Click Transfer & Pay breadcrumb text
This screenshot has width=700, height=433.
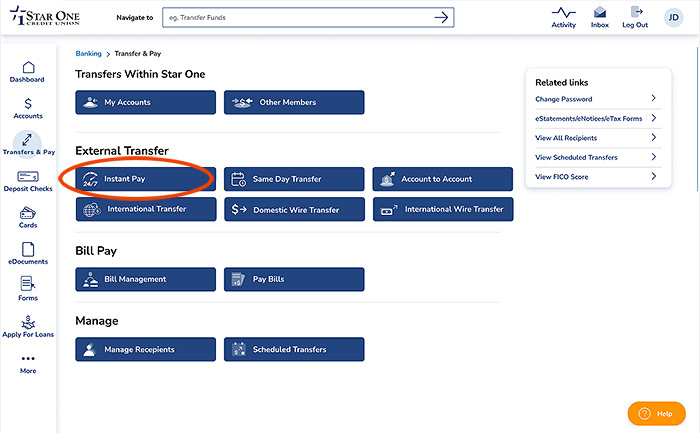[138, 54]
